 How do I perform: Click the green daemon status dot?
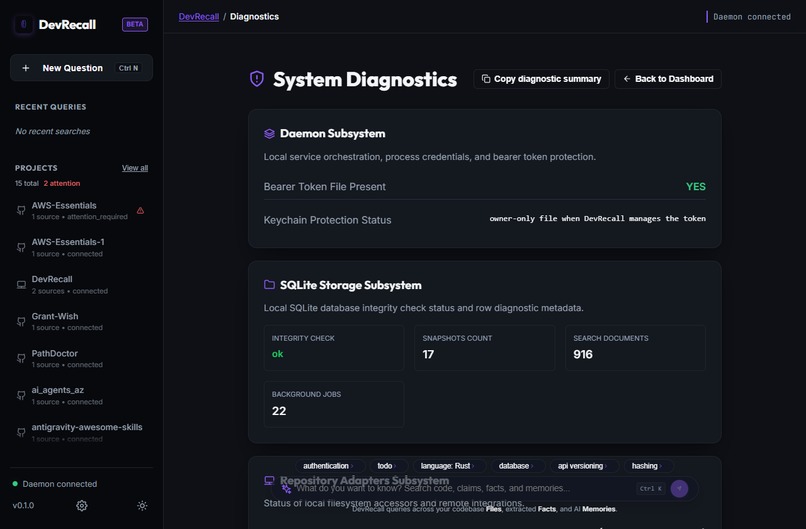(x=15, y=484)
